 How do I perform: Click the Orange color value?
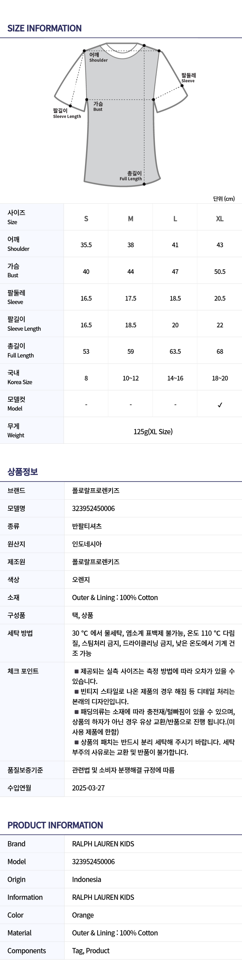(x=83, y=915)
